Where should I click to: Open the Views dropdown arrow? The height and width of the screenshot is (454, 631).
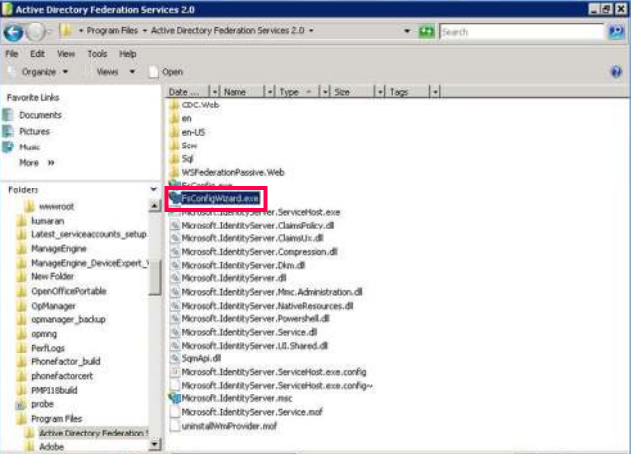point(132,72)
